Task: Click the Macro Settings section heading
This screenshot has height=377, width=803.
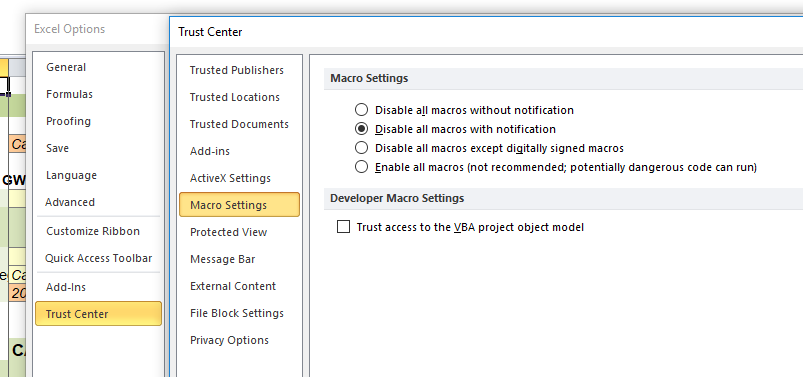Action: [x=369, y=78]
